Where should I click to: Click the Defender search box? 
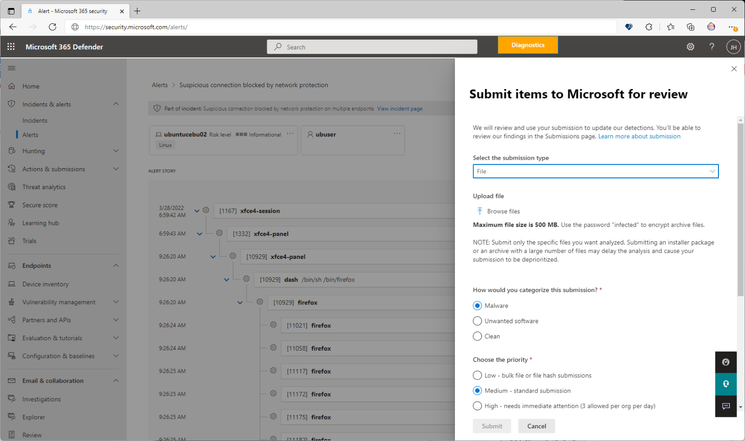click(372, 47)
